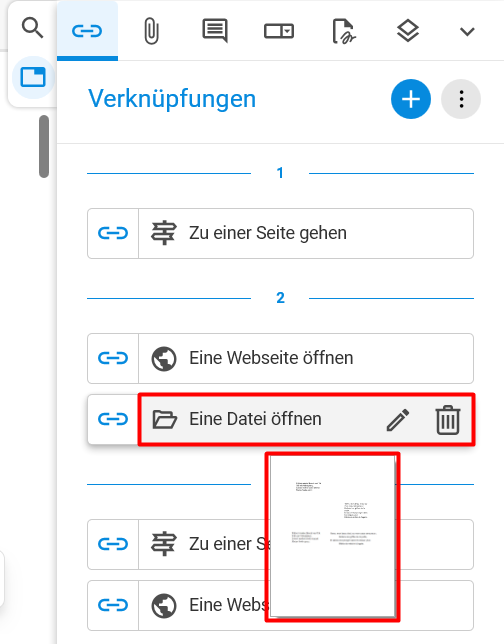Open the comments panel tab
The height and width of the screenshot is (644, 504).
215,31
